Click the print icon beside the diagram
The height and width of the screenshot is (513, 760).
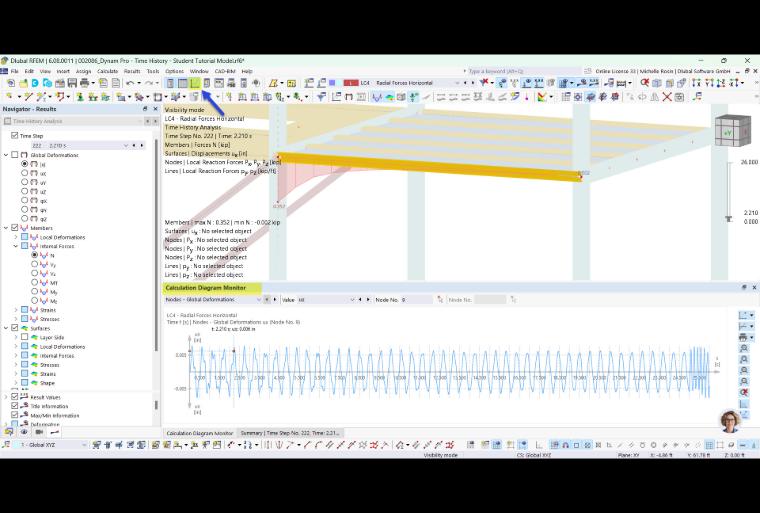(x=743, y=337)
